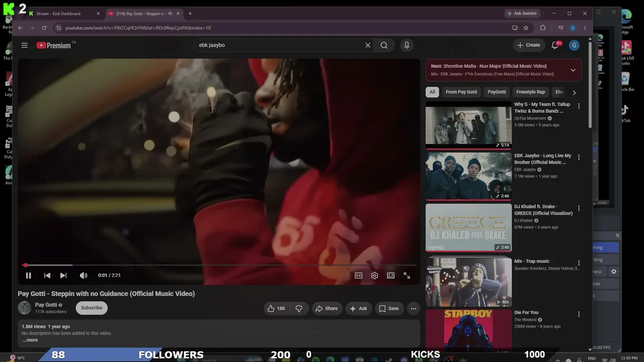Open taskbar clock showing 11:50 PM
This screenshot has height=362, width=644.
coord(629,358)
